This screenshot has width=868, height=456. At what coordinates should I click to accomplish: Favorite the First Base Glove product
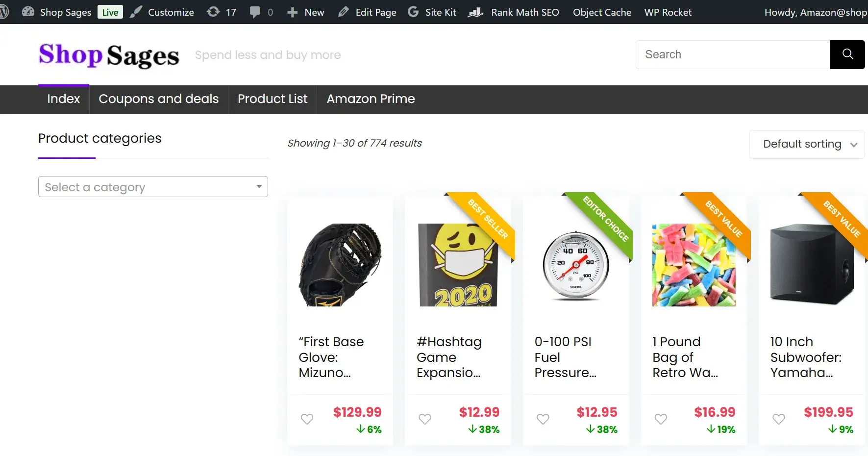[x=307, y=419]
